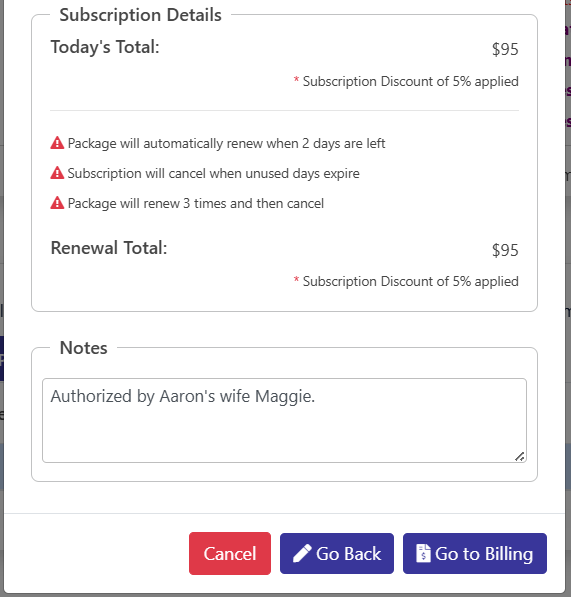This screenshot has height=597, width=571.
Task: Click the Renewal Total $95 amount
Action: (x=505, y=250)
